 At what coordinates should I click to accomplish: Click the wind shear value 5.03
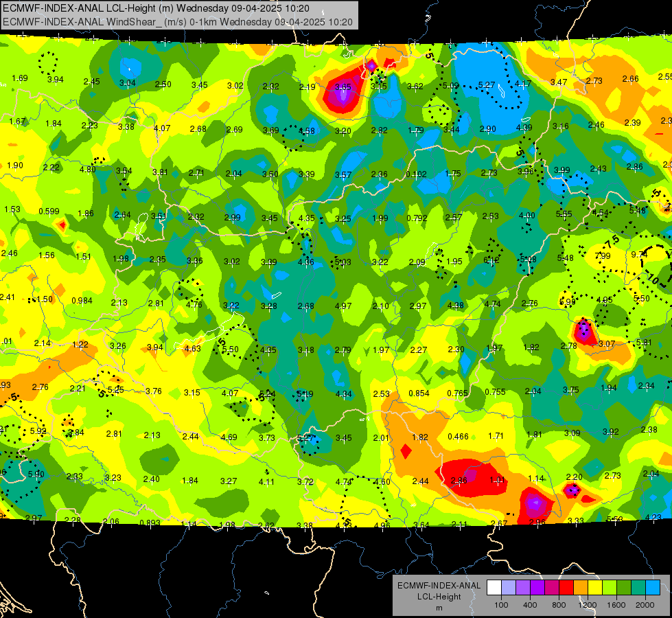pos(343,262)
